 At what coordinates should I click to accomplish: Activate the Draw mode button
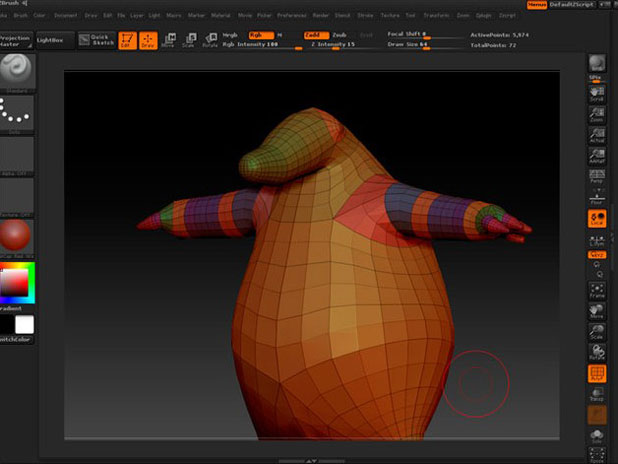point(147,41)
